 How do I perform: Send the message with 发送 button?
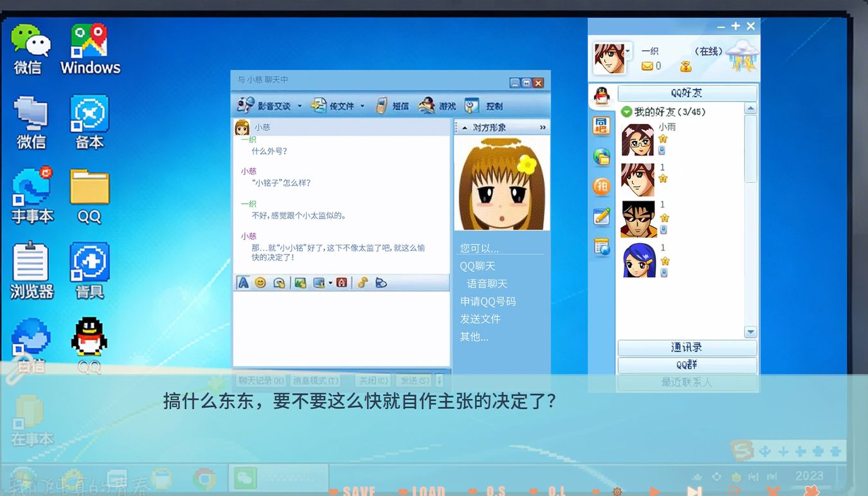[413, 380]
